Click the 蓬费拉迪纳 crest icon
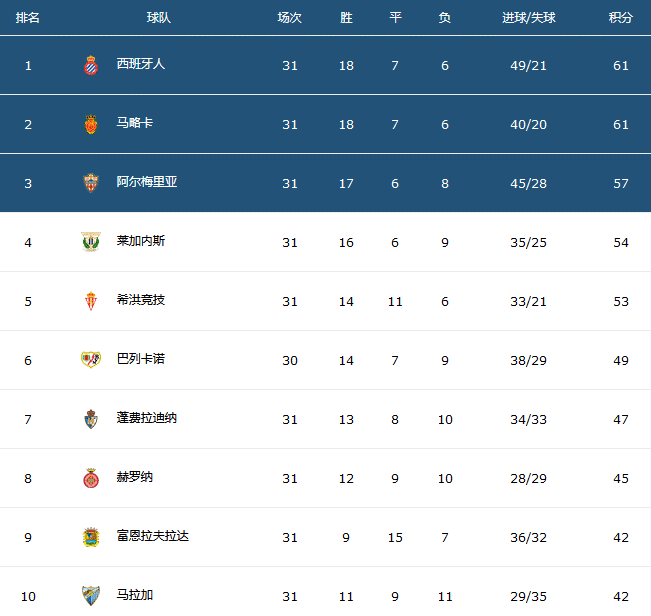The width and height of the screenshot is (651, 616). coord(90,419)
